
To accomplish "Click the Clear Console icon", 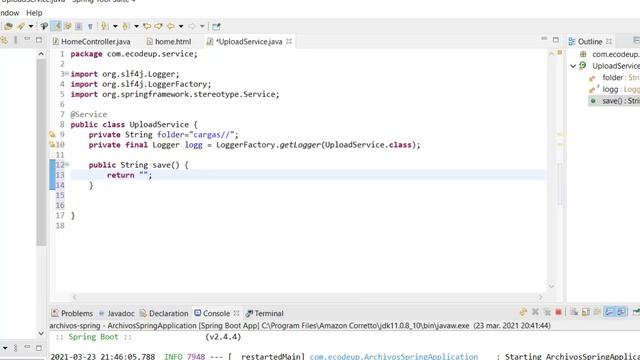I will coord(574,312).
